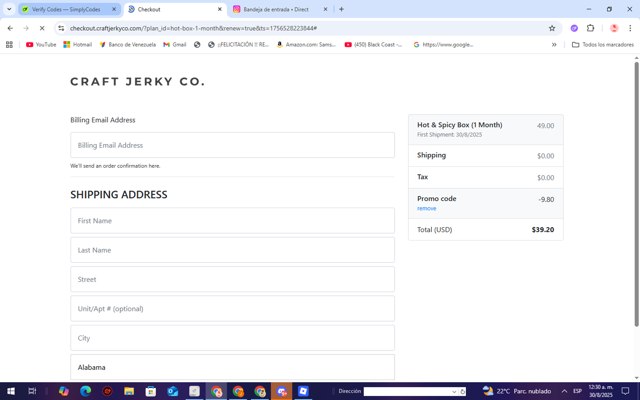Open site information icon in address bar
Viewport: 640px width, 400px height.
[x=61, y=28]
